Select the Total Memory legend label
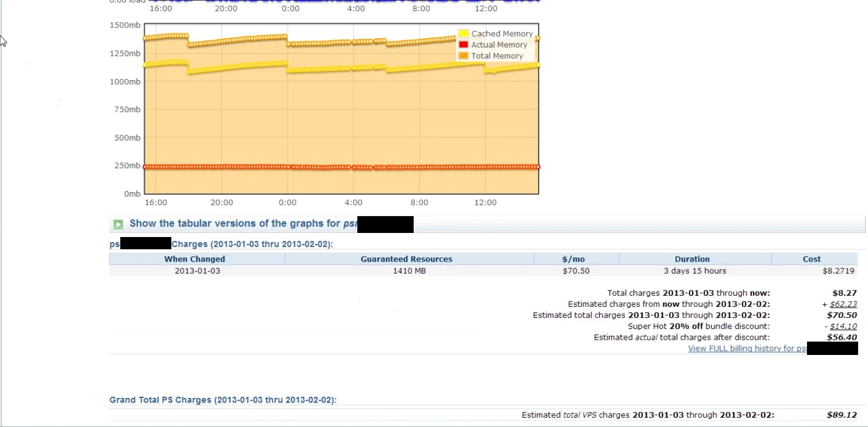Viewport: 868px width, 427px height. pyautogui.click(x=497, y=56)
